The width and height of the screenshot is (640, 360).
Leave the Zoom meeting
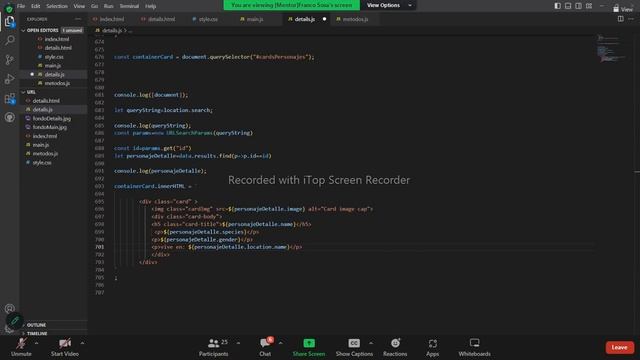[x=620, y=347]
